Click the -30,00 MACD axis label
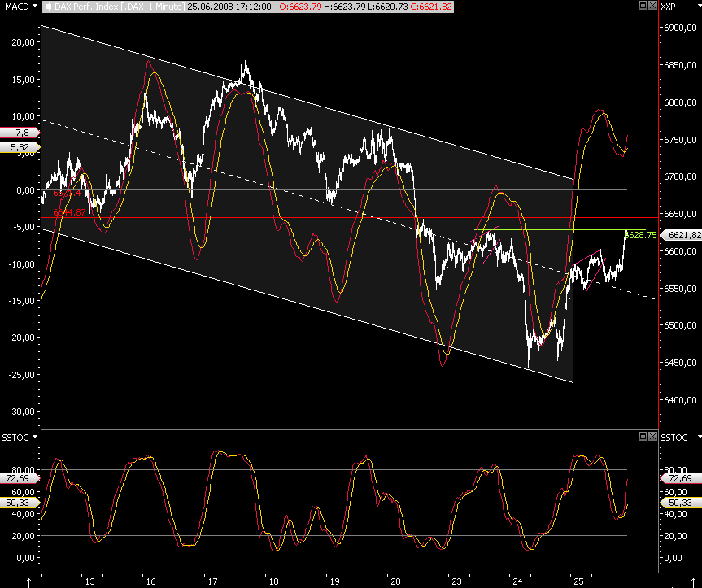702x588 pixels. point(21,412)
